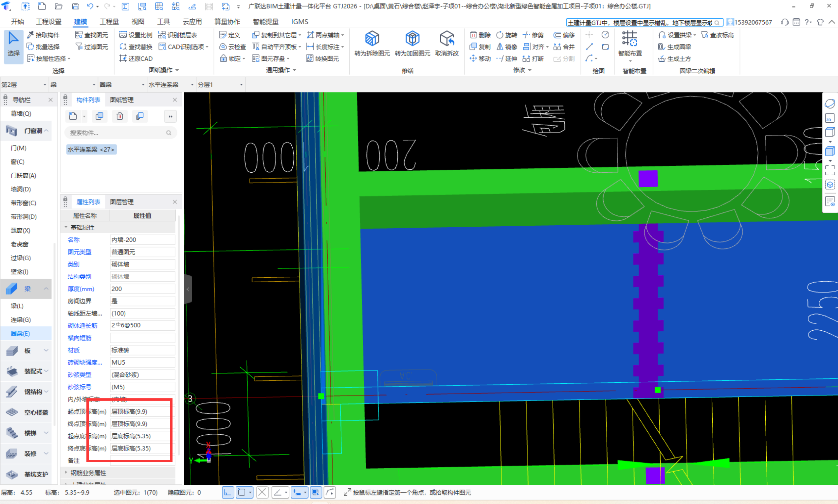Collapse 基础属性 section
The image size is (838, 504).
[x=66, y=227]
